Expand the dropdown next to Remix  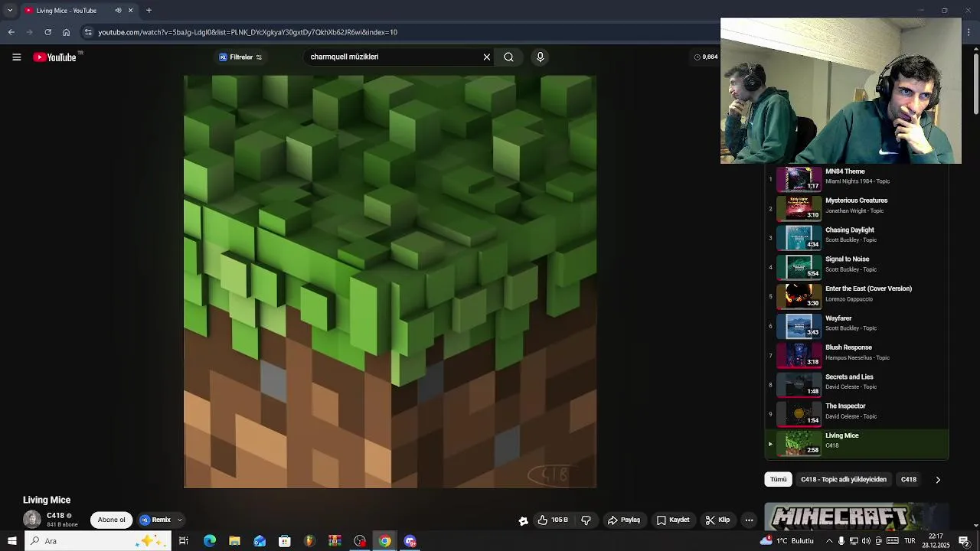(x=179, y=520)
